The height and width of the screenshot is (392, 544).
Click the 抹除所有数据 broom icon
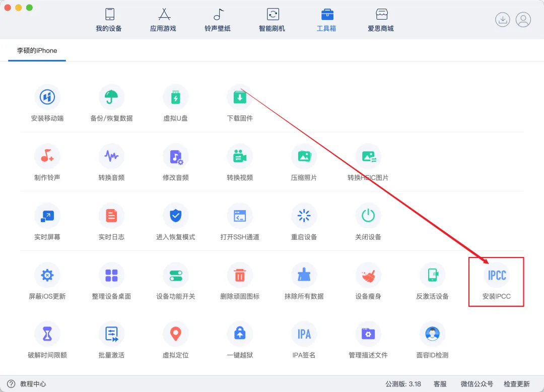[304, 275]
